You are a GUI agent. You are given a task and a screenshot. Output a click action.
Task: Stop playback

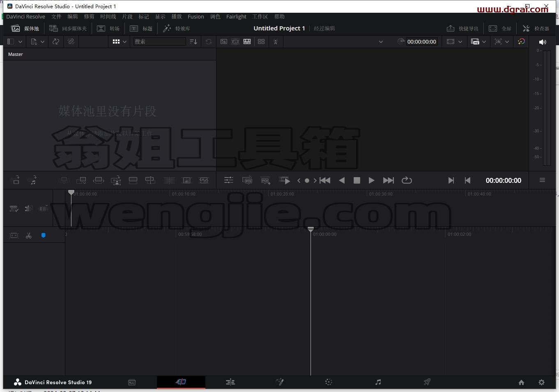[x=357, y=180]
